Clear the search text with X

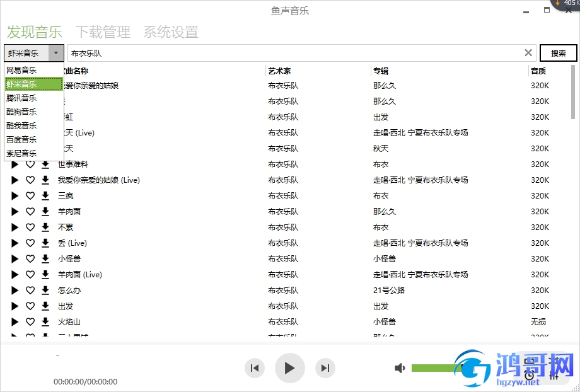528,53
